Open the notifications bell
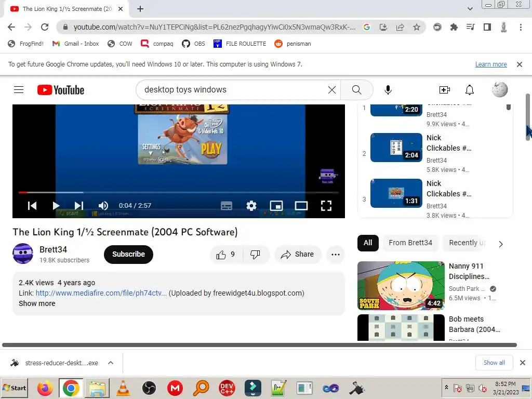 tap(470, 90)
